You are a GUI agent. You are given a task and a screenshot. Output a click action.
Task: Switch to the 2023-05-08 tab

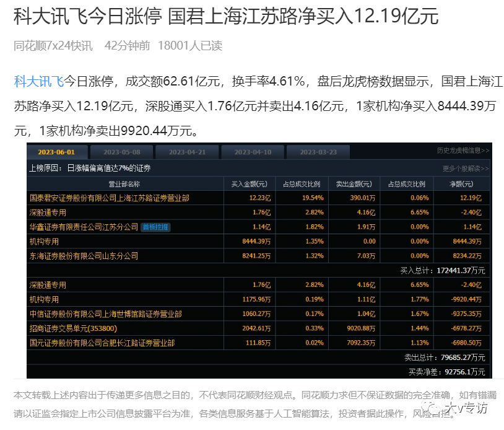point(122,152)
